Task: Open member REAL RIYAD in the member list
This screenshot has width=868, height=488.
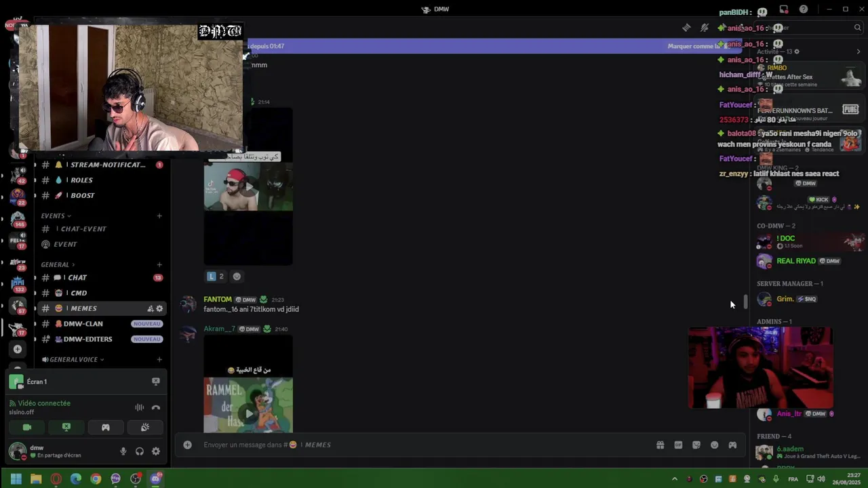Action: point(808,261)
